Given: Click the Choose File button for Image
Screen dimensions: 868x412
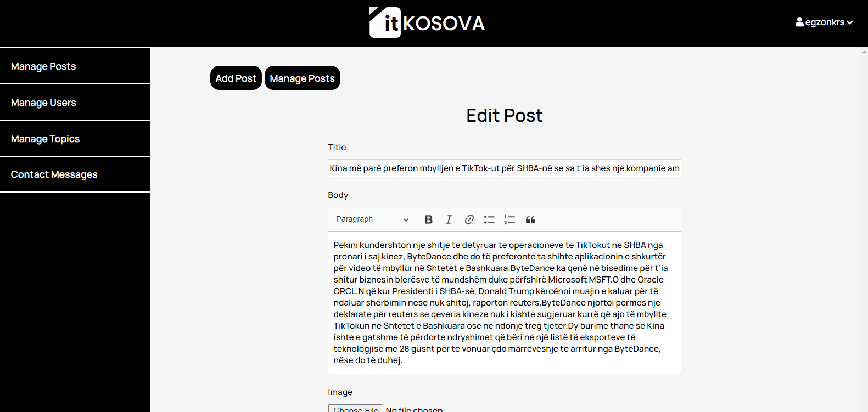Looking at the screenshot, I should (356, 409).
